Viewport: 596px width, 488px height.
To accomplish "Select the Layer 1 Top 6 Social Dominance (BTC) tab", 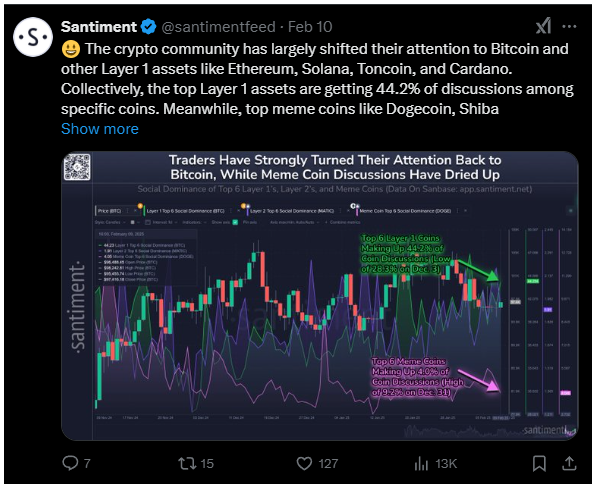I will click(x=185, y=211).
